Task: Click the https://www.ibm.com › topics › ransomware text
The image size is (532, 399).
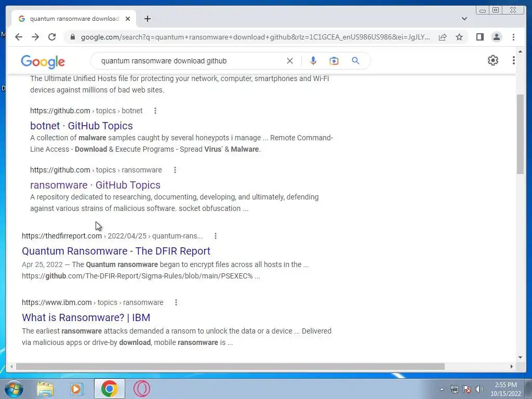Action: 92,302
